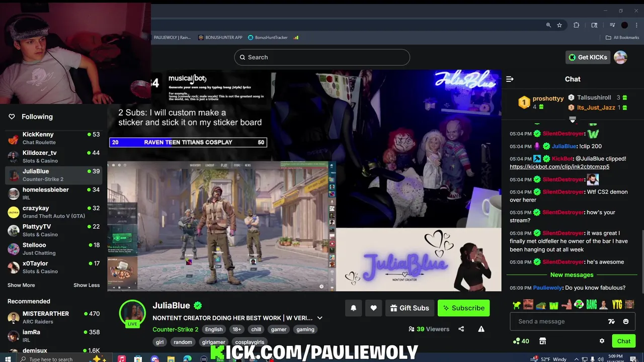This screenshot has height=362, width=644.
Task: Open All Bookmarks folder
Action: [x=622, y=37]
